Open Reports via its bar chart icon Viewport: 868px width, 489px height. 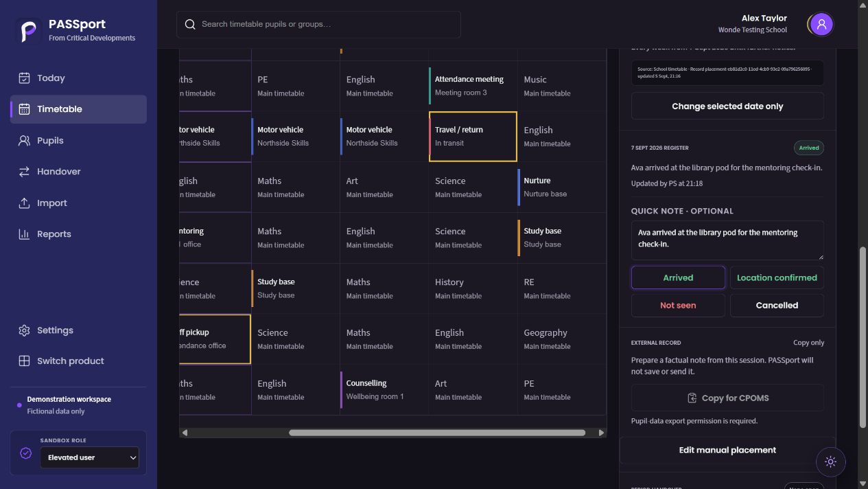pos(24,234)
